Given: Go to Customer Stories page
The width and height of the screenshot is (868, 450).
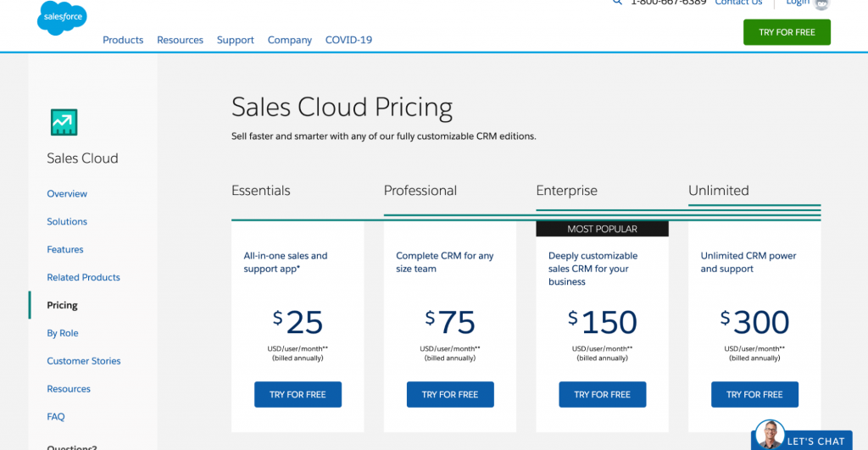Looking at the screenshot, I should point(84,361).
